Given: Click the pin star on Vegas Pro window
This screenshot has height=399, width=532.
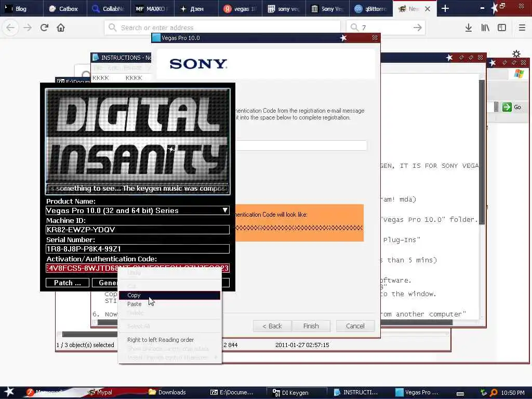Looking at the screenshot, I should click(343, 38).
